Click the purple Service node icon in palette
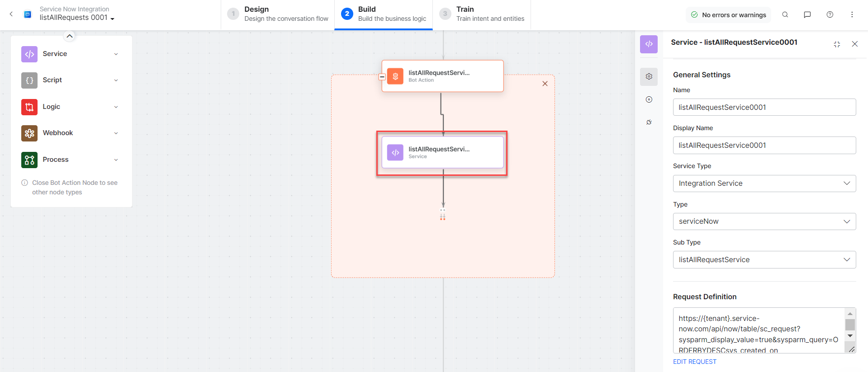This screenshot has width=868, height=372. point(29,54)
